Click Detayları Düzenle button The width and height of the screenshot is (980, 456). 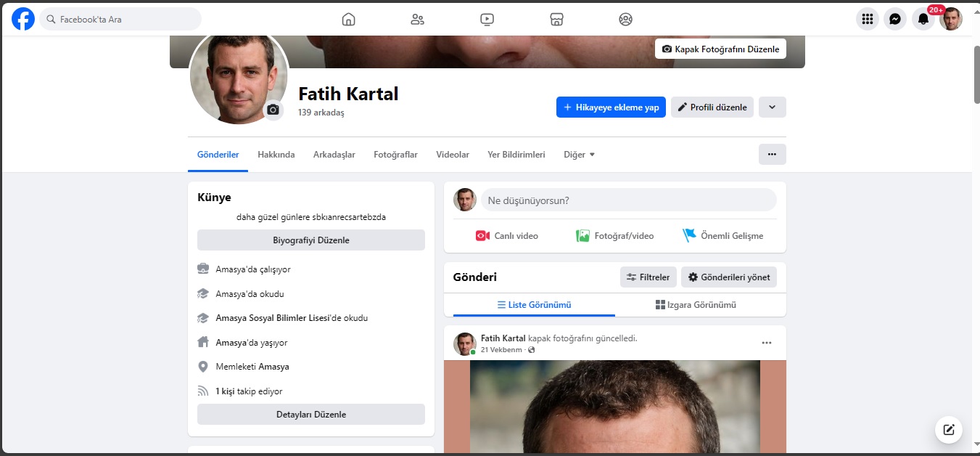coord(311,415)
